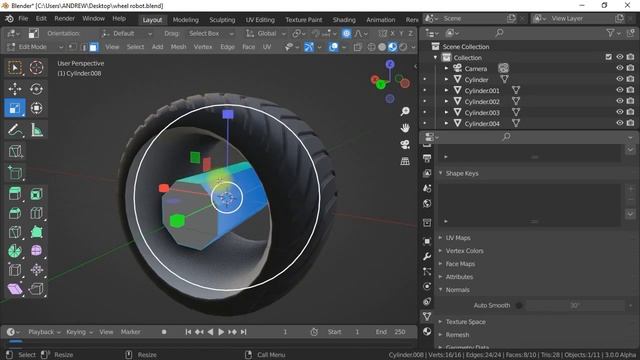This screenshot has height=360, width=640.
Task: Select the Inset Faces tool
Action: [x=36, y=193]
